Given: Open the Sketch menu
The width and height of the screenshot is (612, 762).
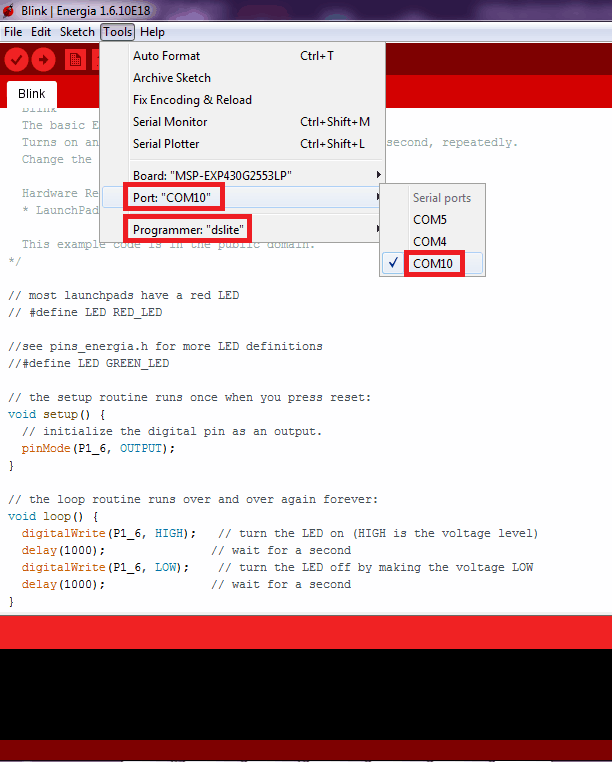Looking at the screenshot, I should pyautogui.click(x=77, y=32).
